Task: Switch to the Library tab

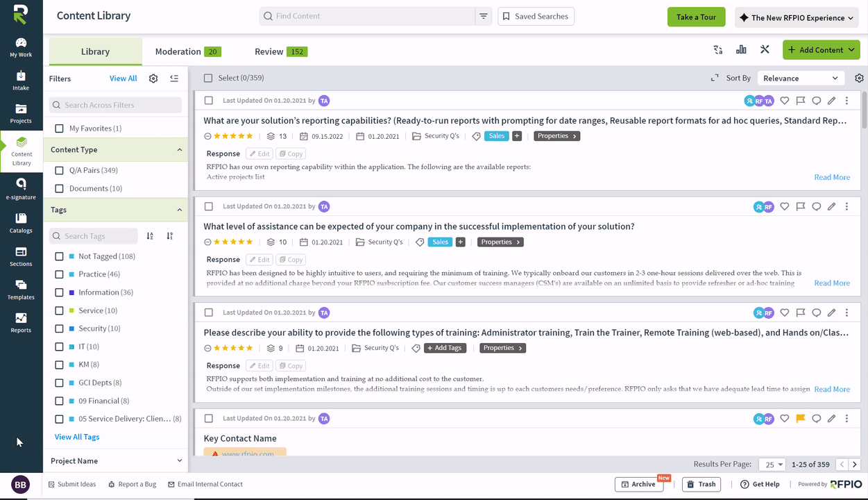Action: click(95, 51)
